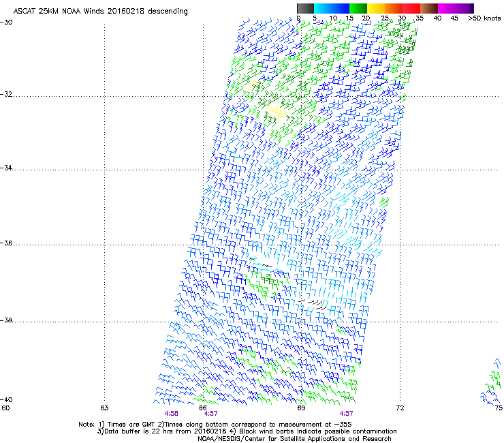Click the latitude label -32
The width and height of the screenshot is (504, 443).
pos(6,94)
